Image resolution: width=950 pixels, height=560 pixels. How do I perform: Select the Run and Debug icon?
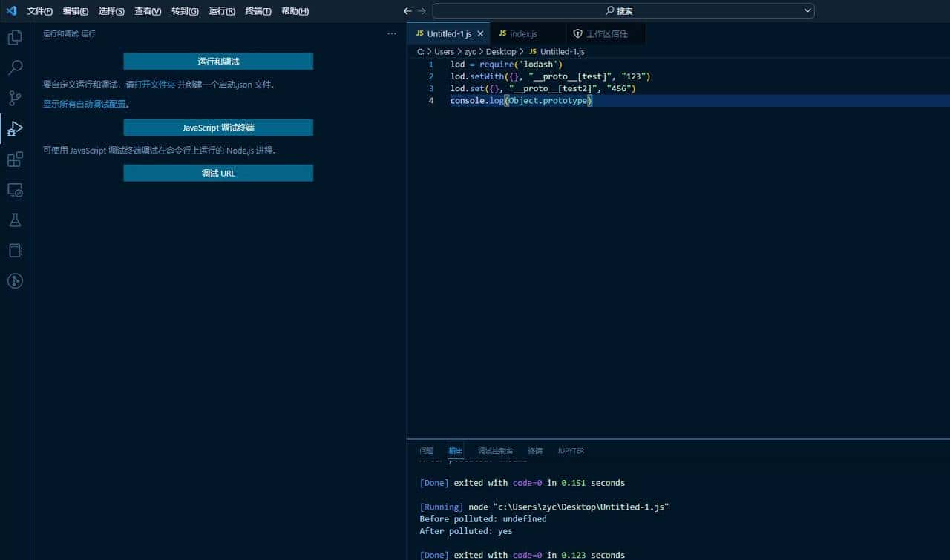[14, 128]
